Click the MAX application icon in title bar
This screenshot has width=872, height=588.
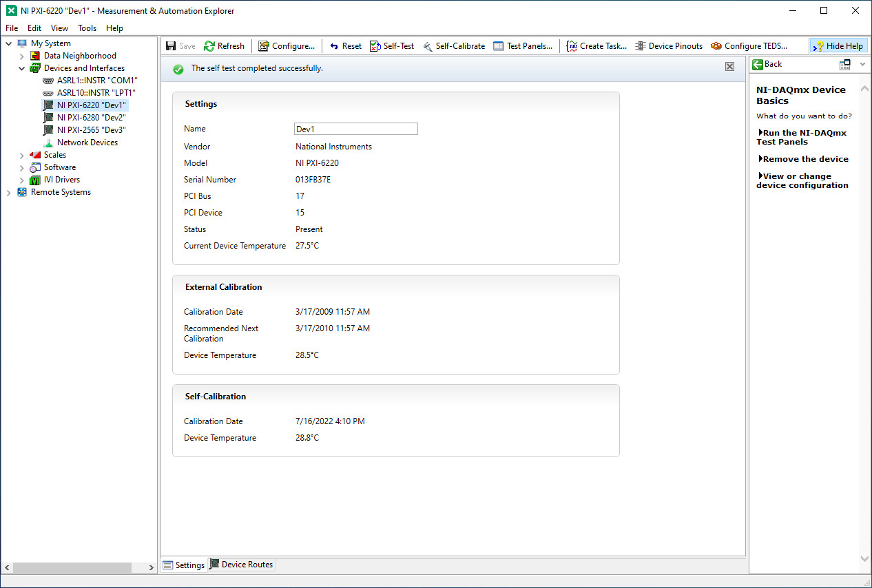pyautogui.click(x=11, y=10)
